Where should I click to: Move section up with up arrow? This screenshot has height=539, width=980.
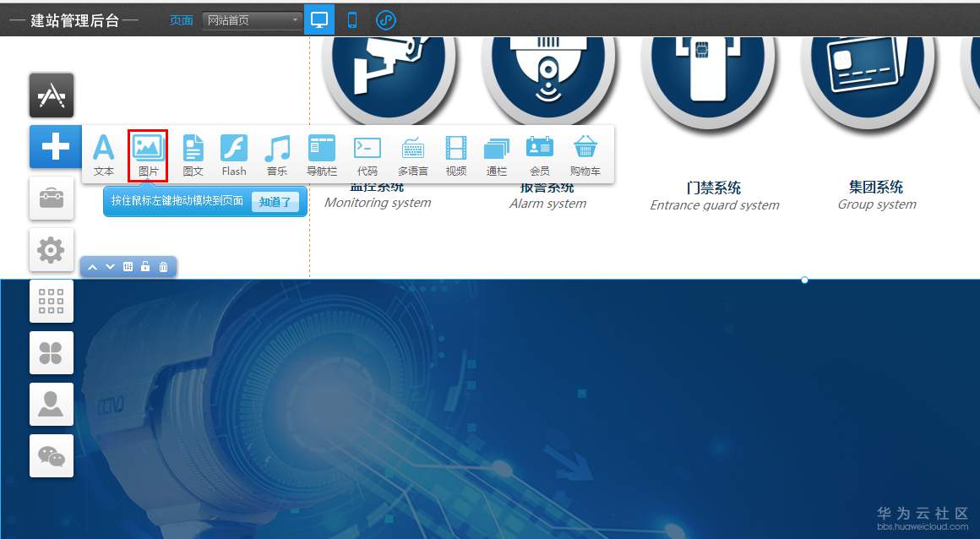[92, 267]
